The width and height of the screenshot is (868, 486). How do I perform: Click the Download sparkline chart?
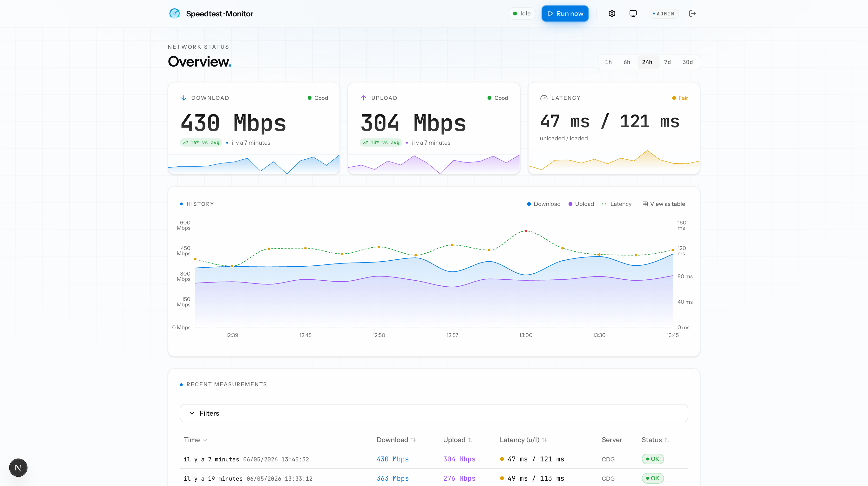254,164
